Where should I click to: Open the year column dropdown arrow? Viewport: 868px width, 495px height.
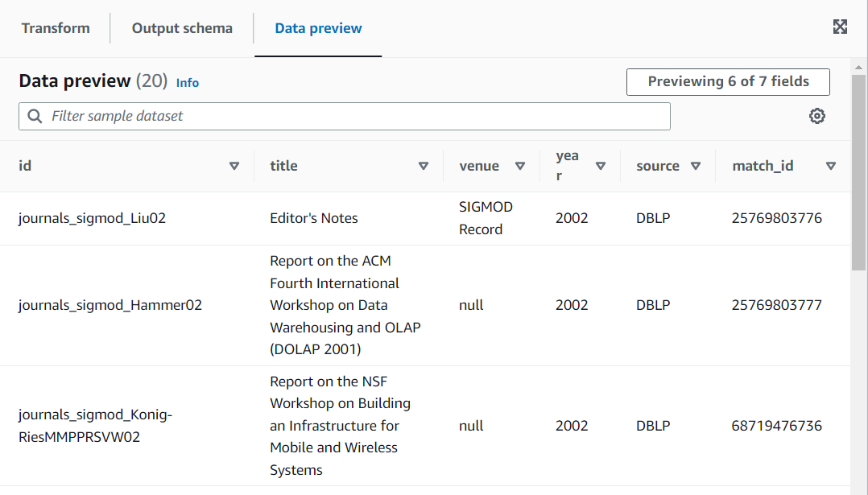(x=601, y=166)
